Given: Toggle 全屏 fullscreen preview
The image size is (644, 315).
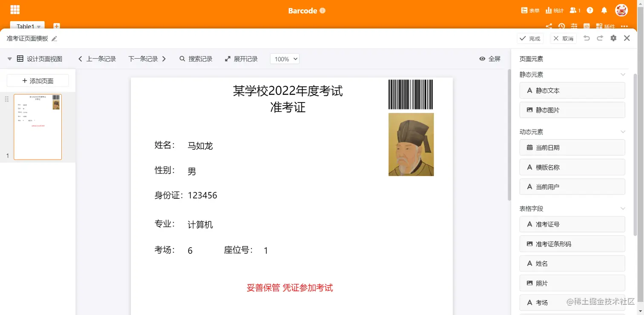Looking at the screenshot, I should pos(490,59).
